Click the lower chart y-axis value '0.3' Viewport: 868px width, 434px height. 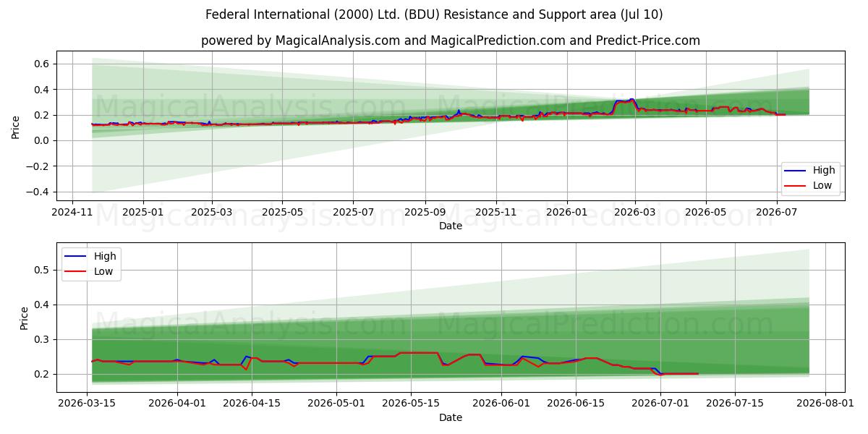pyautogui.click(x=41, y=340)
